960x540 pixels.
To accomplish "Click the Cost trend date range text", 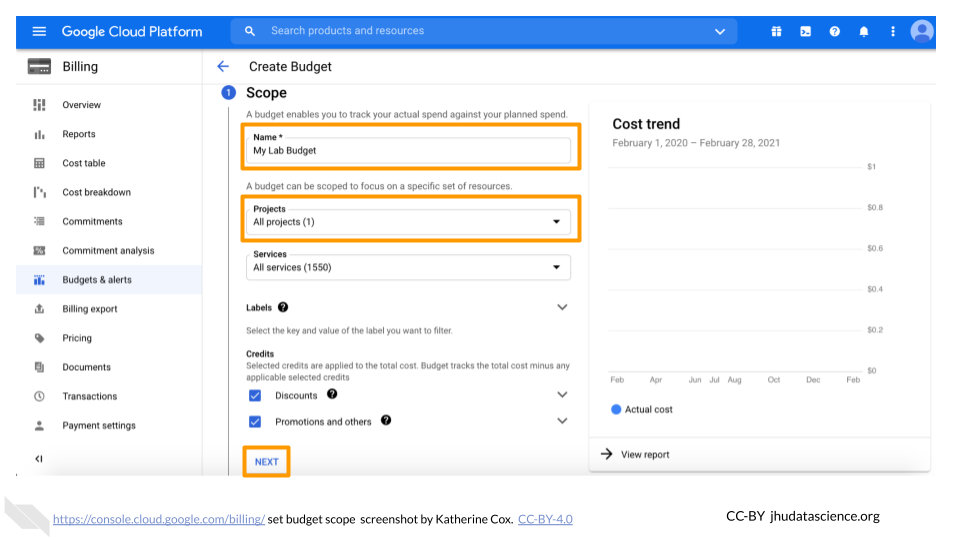I will [696, 143].
